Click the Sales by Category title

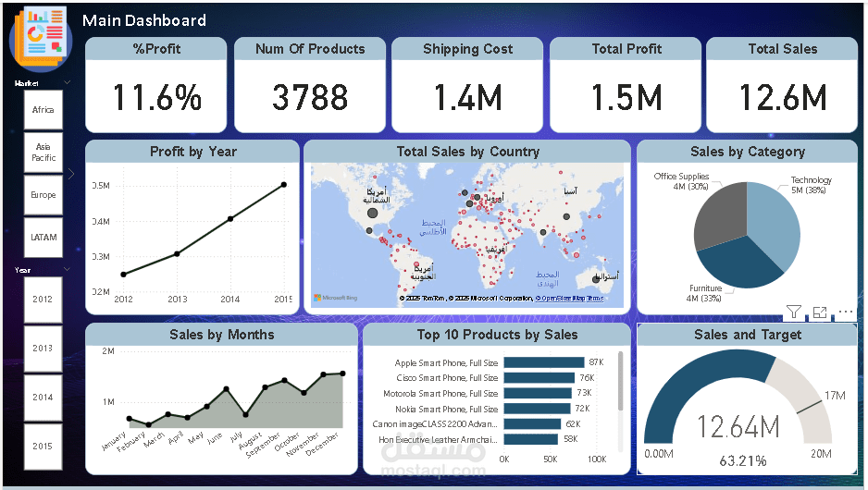coord(748,152)
